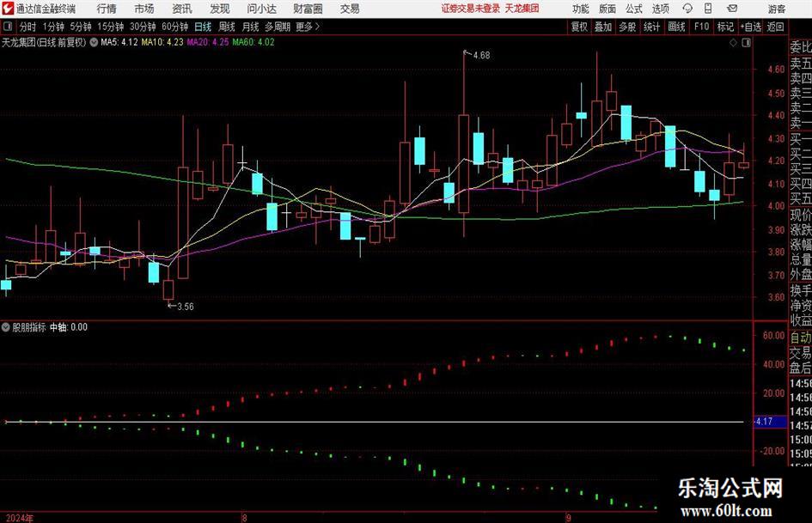Image resolution: width=812 pixels, height=523 pixels.
Task: Open the 资讯 menu
Action: (182, 9)
